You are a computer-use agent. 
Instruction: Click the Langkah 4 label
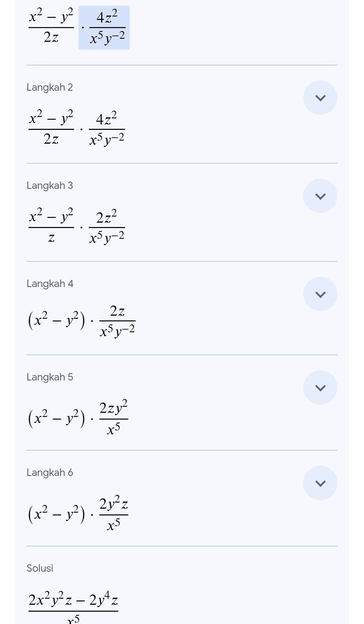tap(50, 284)
